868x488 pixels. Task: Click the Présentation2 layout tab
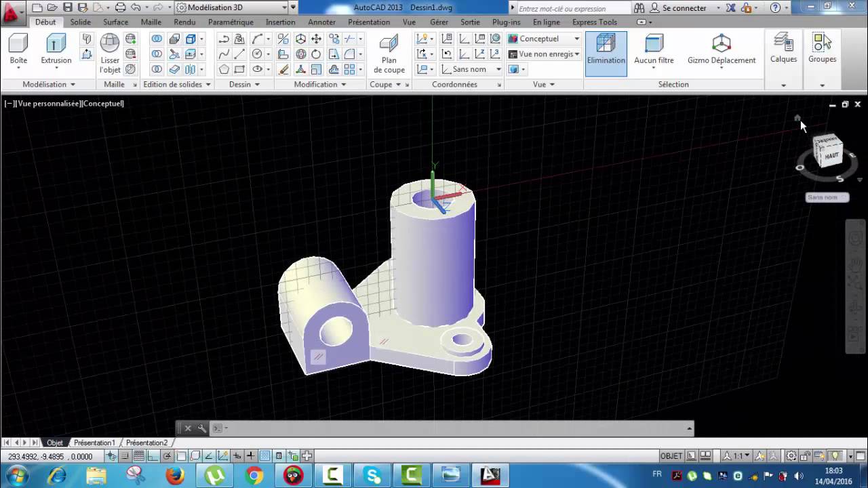point(146,443)
